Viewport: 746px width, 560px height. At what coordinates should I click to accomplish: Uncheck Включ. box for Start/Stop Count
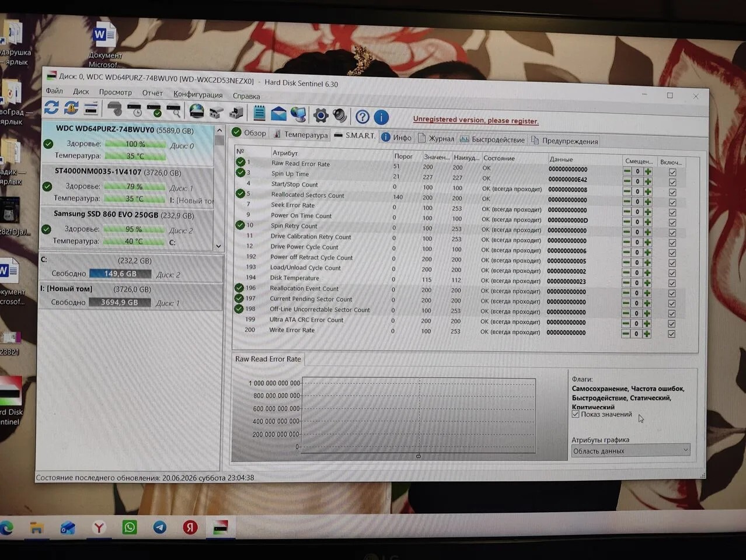[672, 192]
